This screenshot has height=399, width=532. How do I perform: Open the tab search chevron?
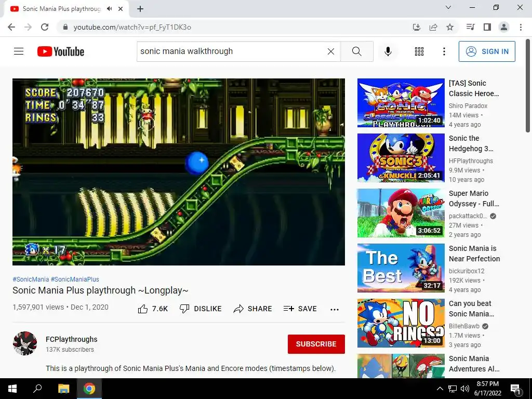[448, 7]
